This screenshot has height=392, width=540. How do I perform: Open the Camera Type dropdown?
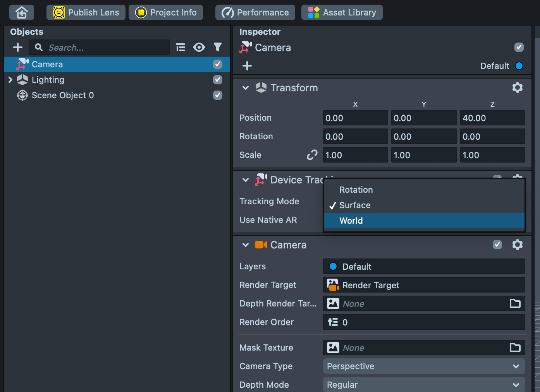[424, 366]
